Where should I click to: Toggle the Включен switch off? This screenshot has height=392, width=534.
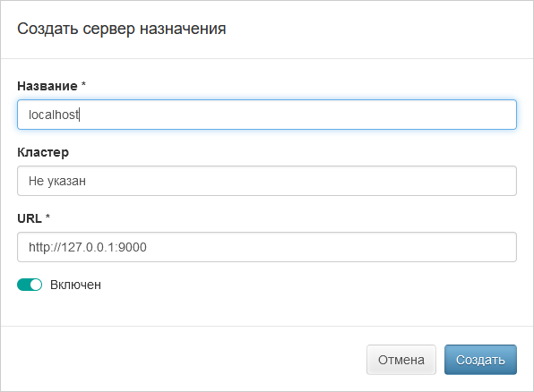click(x=30, y=285)
